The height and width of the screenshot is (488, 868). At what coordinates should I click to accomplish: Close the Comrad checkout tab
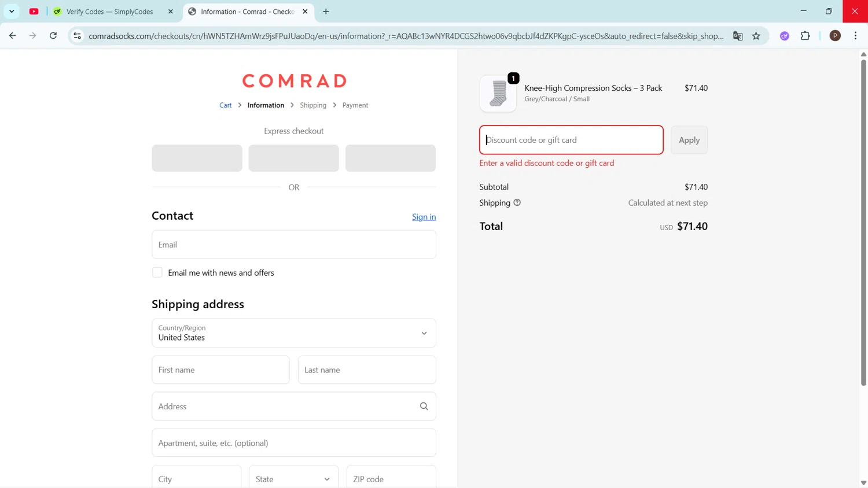coord(305,12)
